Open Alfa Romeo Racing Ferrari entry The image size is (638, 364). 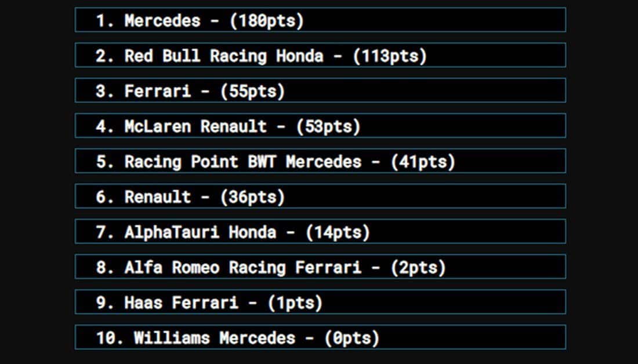pyautogui.click(x=320, y=267)
